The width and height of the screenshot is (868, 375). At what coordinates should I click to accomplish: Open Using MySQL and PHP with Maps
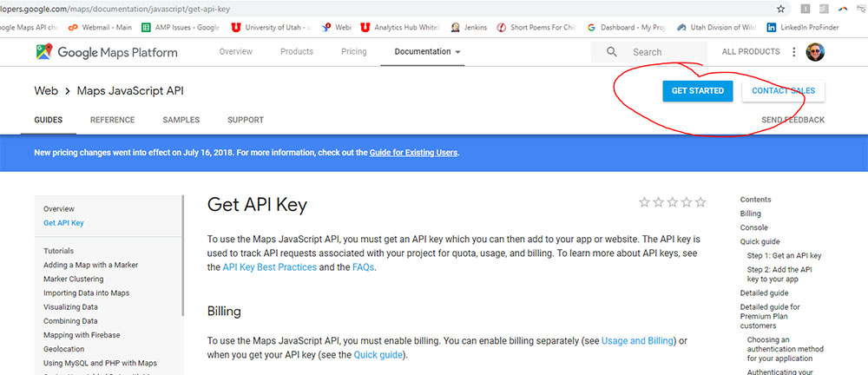point(100,364)
